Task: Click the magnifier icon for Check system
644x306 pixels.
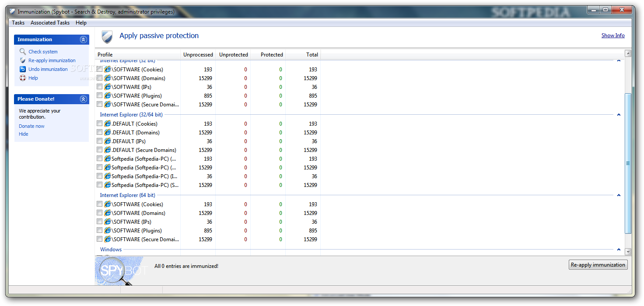Action: click(x=23, y=52)
